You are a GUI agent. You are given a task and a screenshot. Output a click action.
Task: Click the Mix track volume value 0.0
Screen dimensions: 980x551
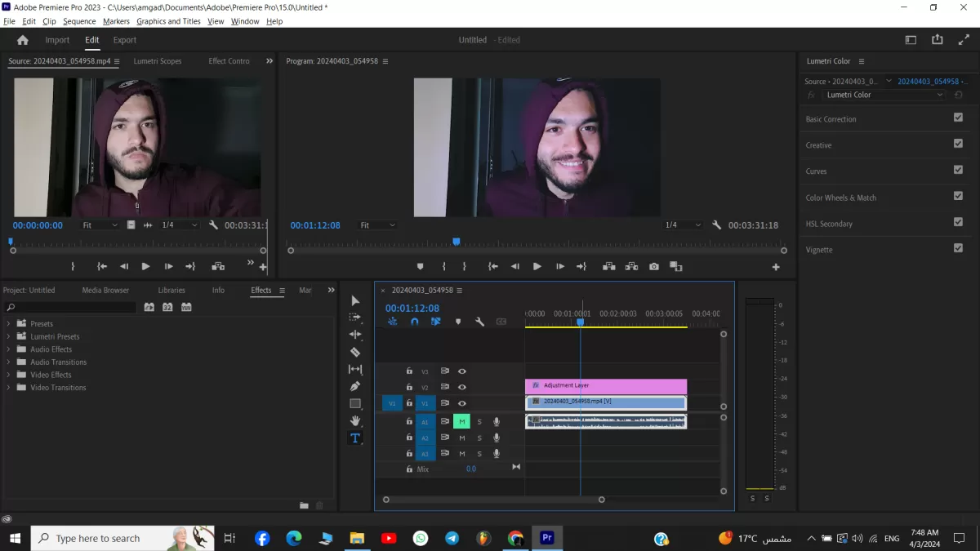point(471,469)
